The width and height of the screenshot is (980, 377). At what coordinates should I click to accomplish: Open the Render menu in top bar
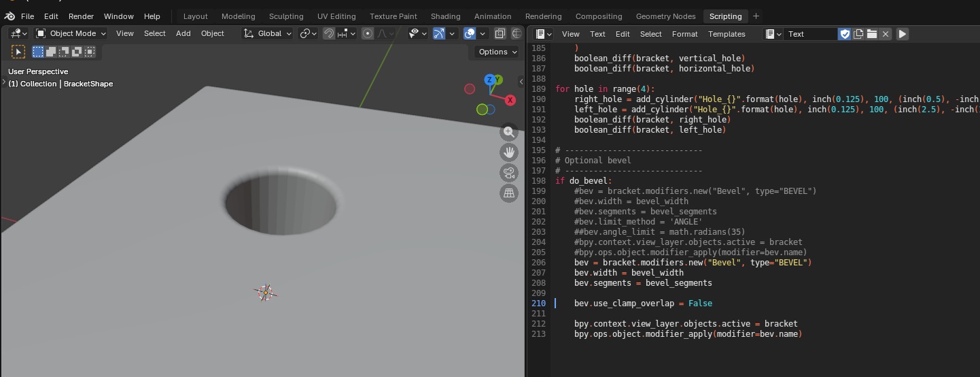[81, 16]
